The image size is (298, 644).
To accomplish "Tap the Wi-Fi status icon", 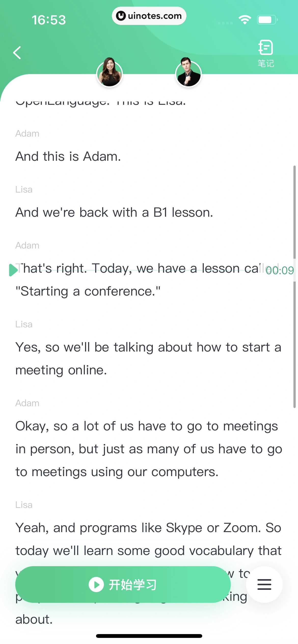I will [245, 20].
